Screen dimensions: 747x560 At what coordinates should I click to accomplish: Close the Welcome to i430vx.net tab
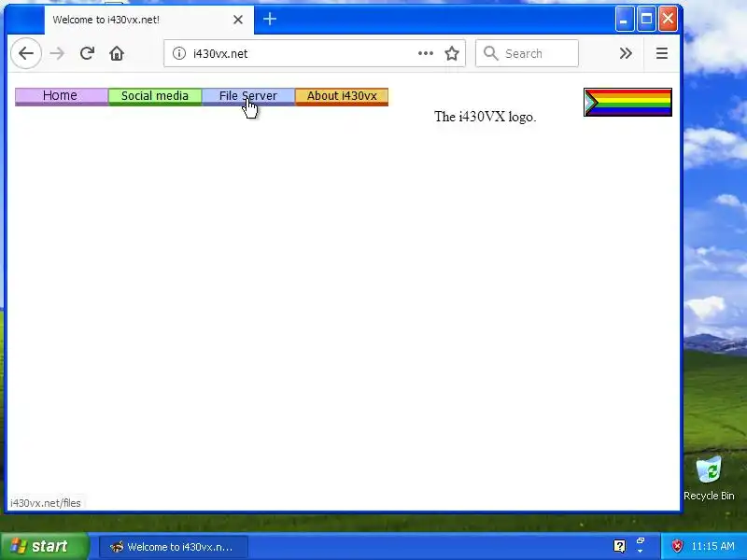238,20
